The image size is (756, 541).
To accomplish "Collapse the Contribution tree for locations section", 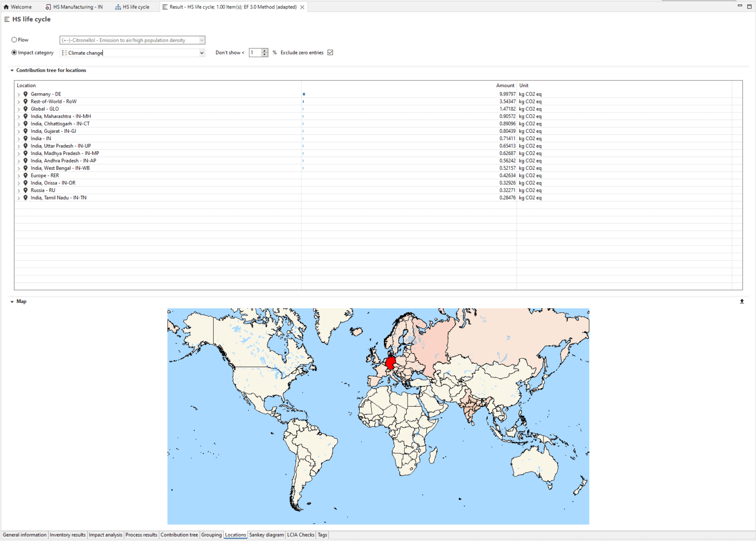I will click(x=12, y=70).
